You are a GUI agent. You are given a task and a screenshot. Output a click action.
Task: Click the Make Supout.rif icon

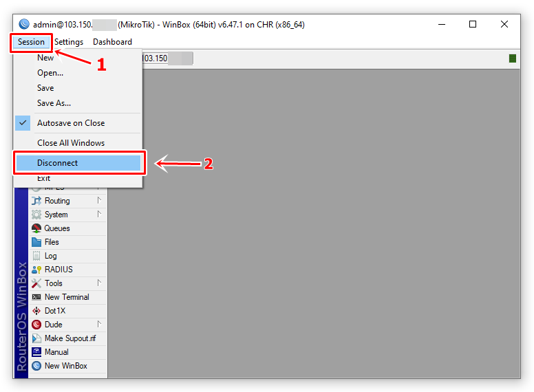36,338
